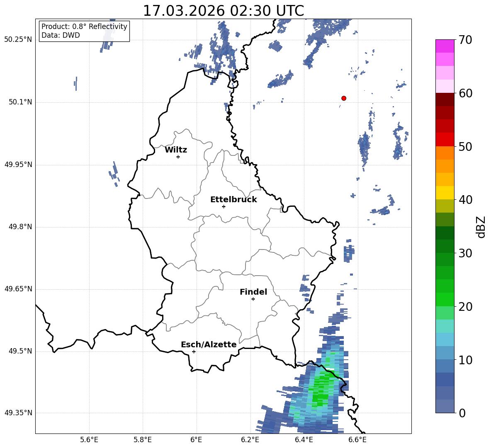Click the 10 tick on the colorbar
Screen dimensions: 491x448
[465, 360]
